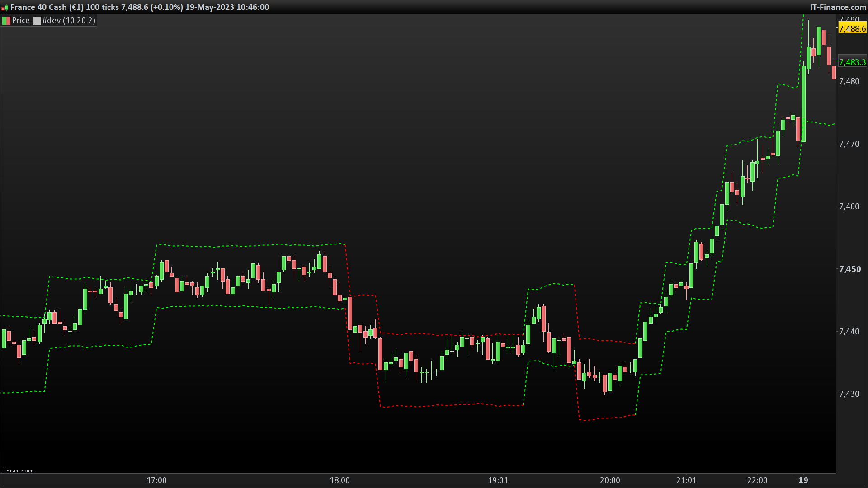Click the 19:01 time axis label
This screenshot has width=868, height=488.
[498, 480]
